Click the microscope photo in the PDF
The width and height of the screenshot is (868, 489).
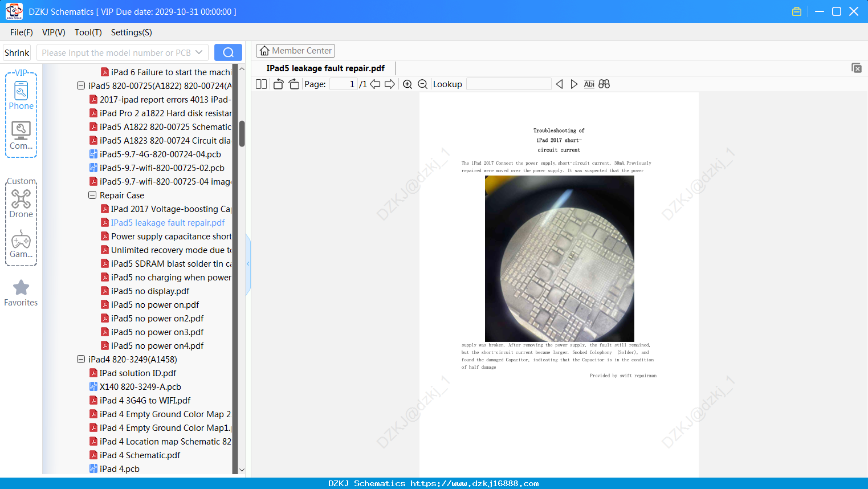pyautogui.click(x=559, y=259)
